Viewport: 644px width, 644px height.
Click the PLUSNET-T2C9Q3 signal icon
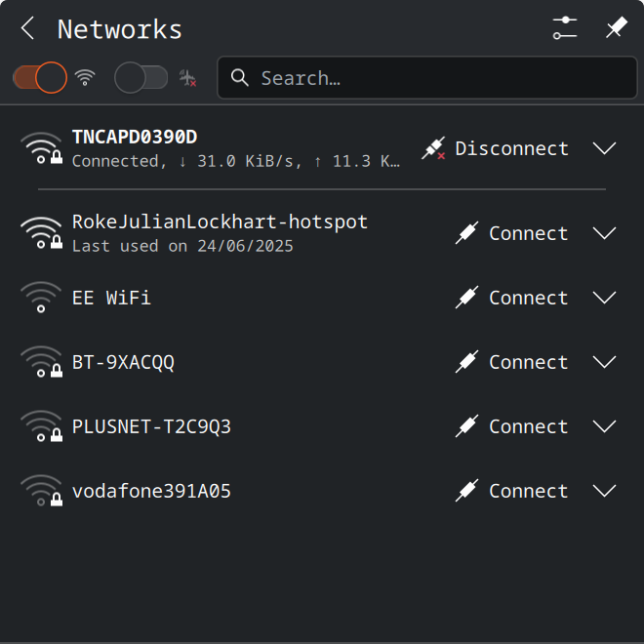(x=41, y=426)
